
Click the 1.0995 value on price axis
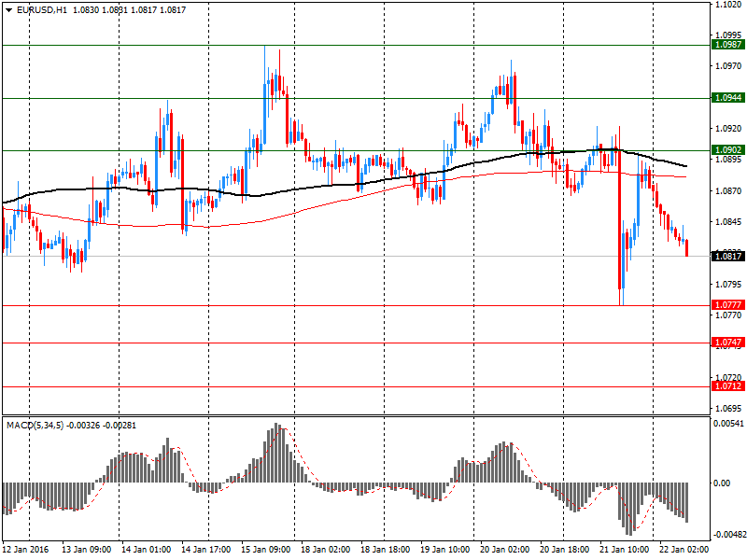(728, 35)
